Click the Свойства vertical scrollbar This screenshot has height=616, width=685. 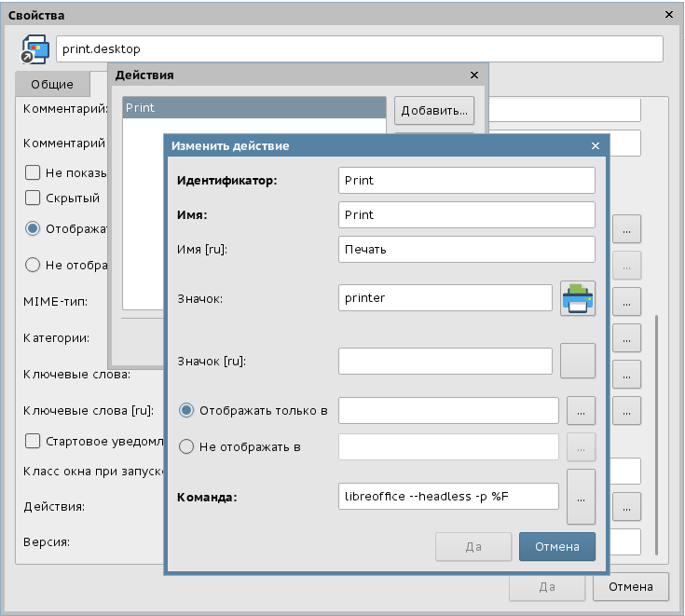(656, 429)
